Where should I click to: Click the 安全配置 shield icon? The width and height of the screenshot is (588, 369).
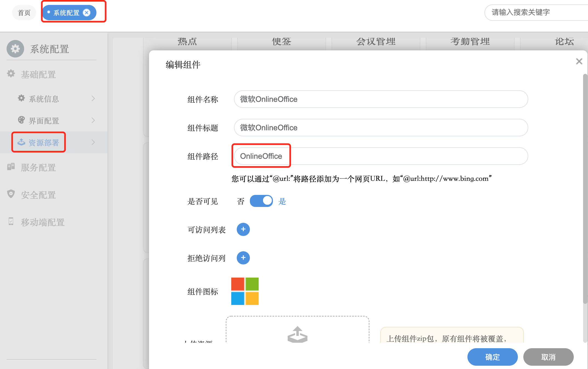(x=11, y=194)
